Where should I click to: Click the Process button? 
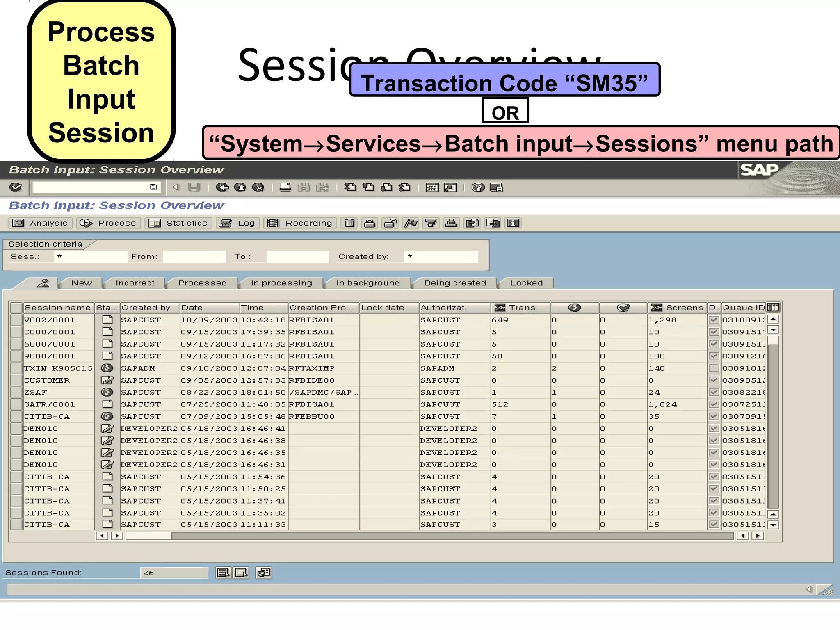(x=108, y=223)
